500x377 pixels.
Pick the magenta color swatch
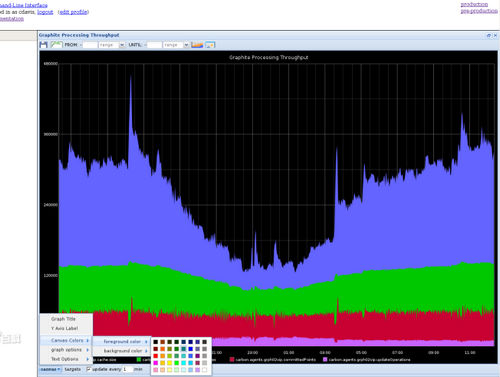(155, 363)
